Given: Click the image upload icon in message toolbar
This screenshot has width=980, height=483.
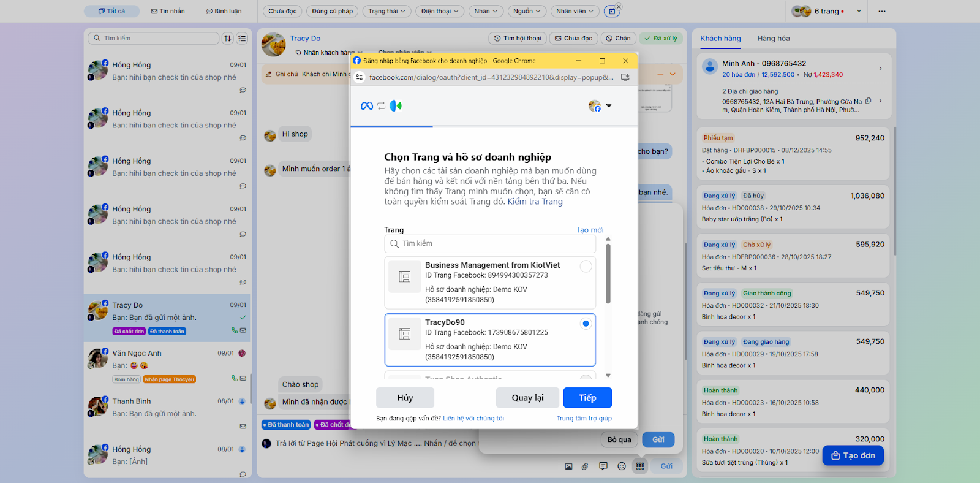Looking at the screenshot, I should (x=568, y=466).
